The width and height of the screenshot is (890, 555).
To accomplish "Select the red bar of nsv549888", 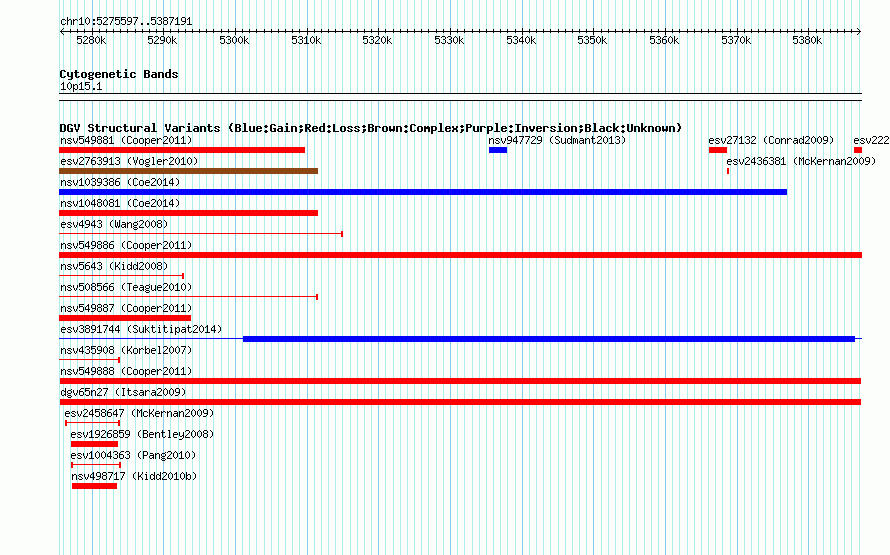I will coord(460,381).
